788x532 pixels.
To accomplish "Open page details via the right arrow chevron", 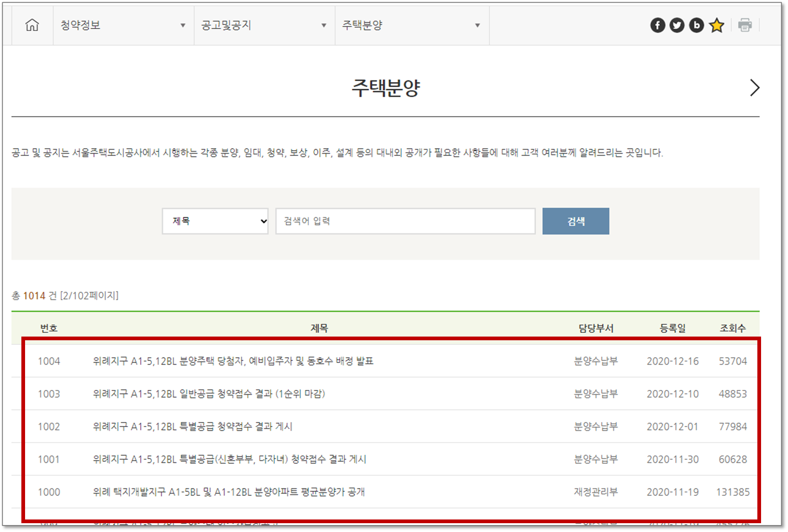I will [755, 87].
